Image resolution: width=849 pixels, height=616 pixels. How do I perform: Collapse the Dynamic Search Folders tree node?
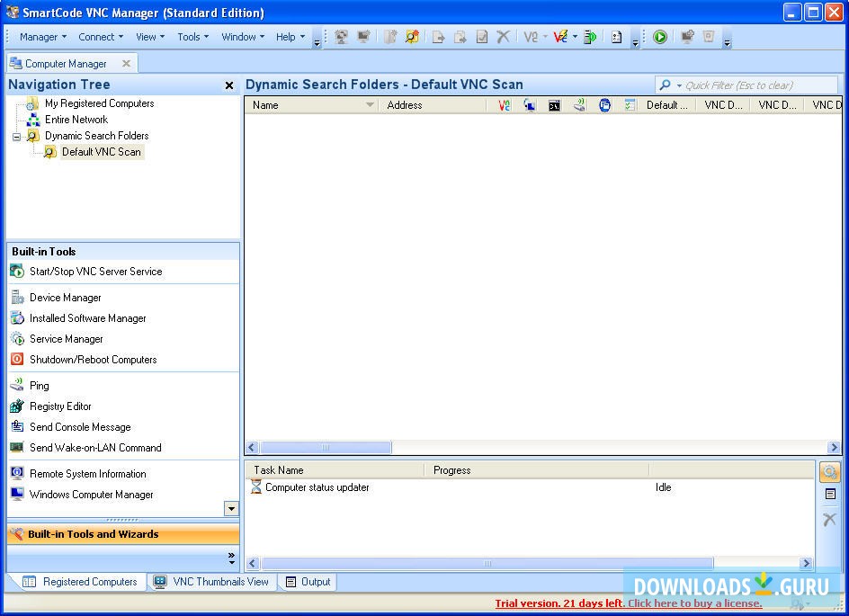(x=16, y=137)
